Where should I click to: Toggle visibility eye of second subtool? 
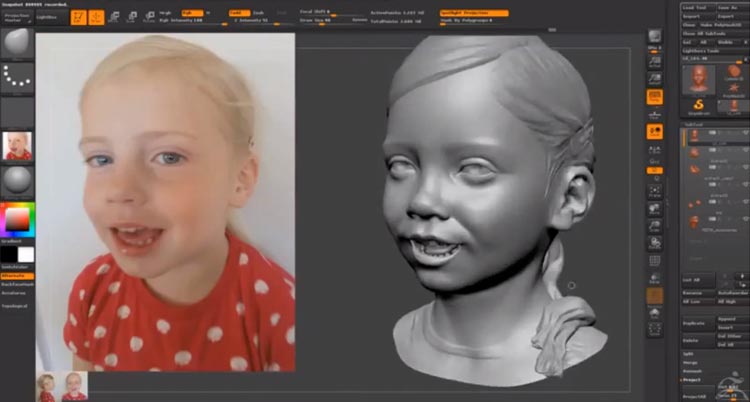[745, 150]
